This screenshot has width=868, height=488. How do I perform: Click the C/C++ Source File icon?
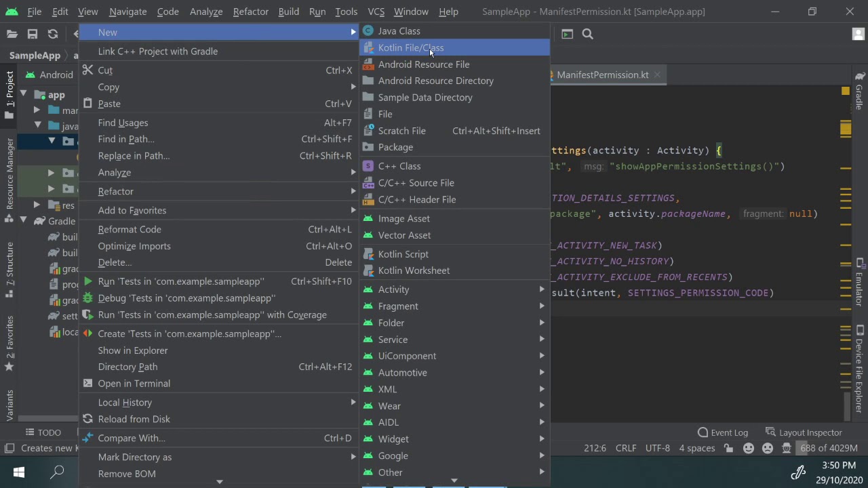pos(368,183)
